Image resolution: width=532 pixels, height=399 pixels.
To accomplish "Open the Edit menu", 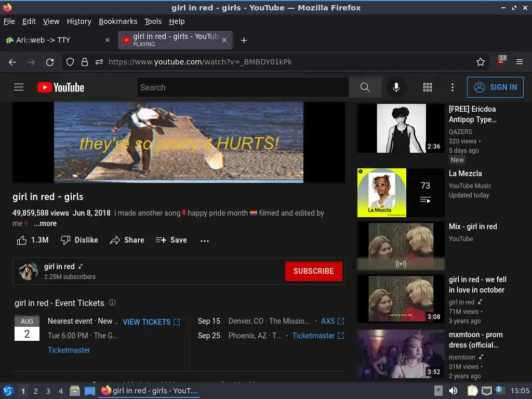I will click(29, 21).
